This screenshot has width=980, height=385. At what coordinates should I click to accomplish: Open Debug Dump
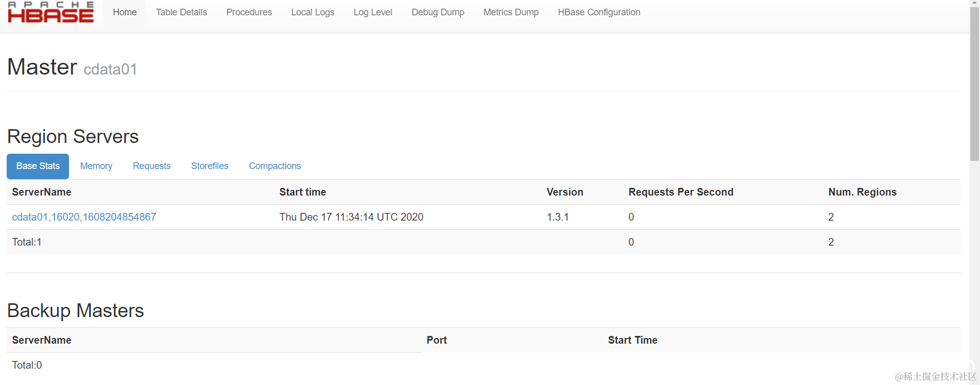438,12
